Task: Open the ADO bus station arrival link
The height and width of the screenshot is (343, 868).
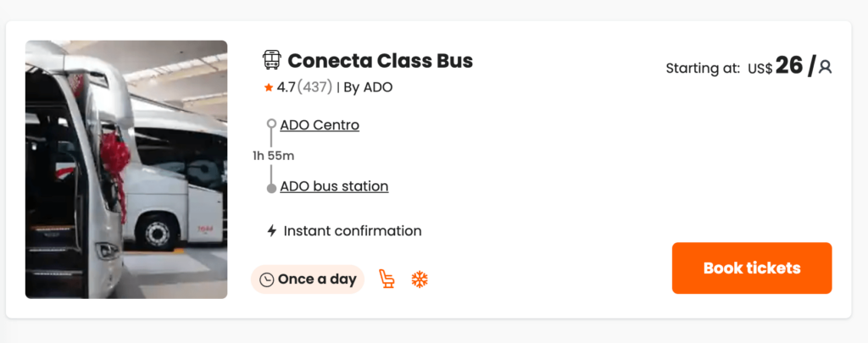Action: (x=334, y=186)
